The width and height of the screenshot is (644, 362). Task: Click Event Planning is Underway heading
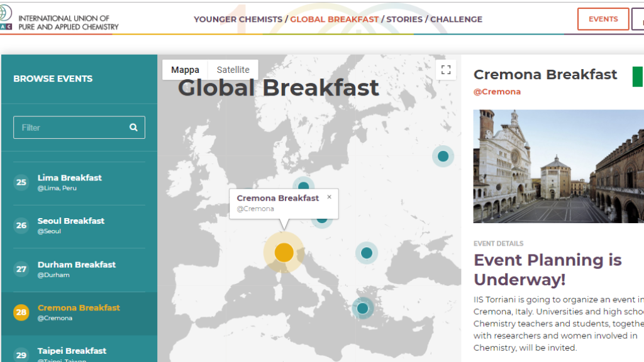548,270
